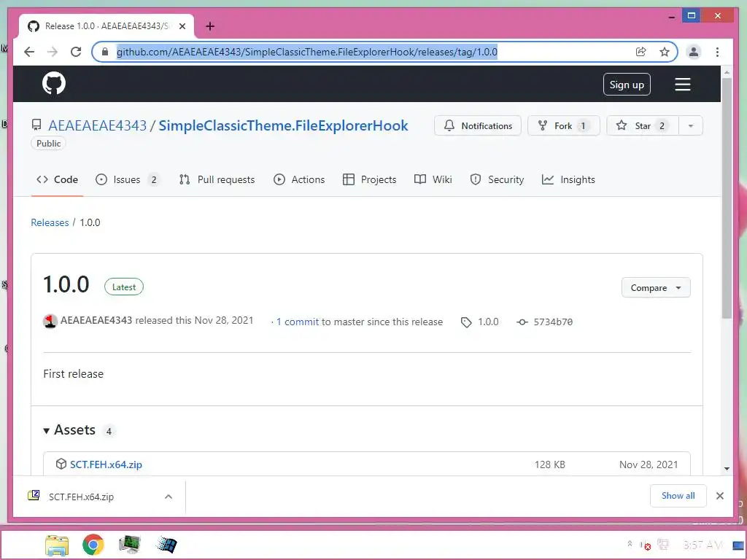Download SCT.FEH.x64.zip asset link
The width and height of the screenshot is (747, 560).
(x=106, y=464)
